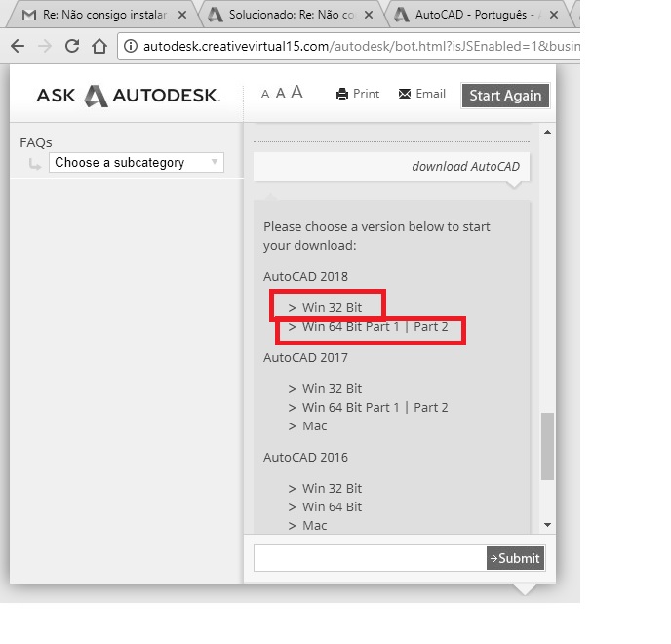Select the largest font size A
This screenshot has height=644, width=671.
point(297,92)
